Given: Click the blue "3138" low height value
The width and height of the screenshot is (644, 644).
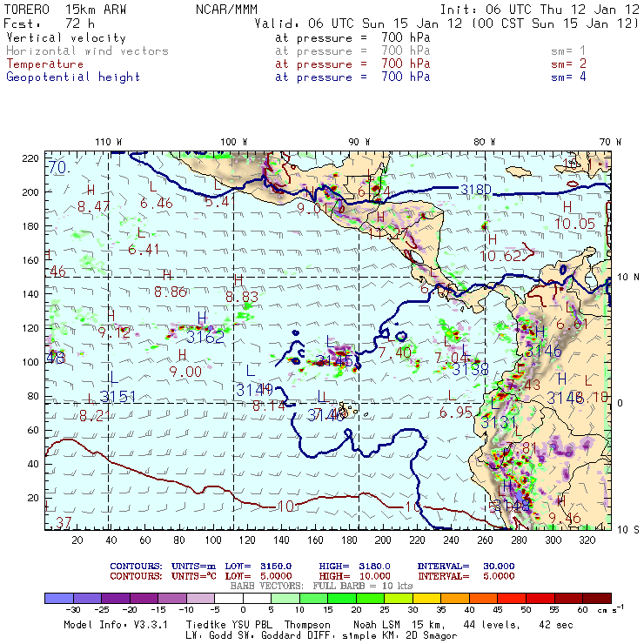Looking at the screenshot, I should [x=471, y=369].
